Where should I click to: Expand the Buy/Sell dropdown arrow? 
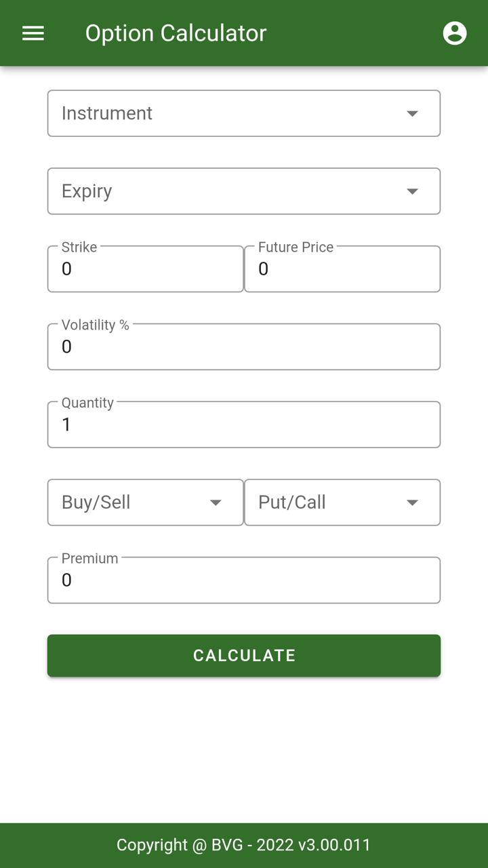pos(216,502)
